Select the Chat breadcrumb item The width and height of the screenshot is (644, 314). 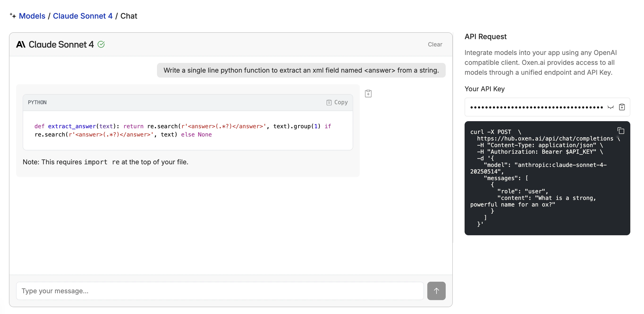129,16
